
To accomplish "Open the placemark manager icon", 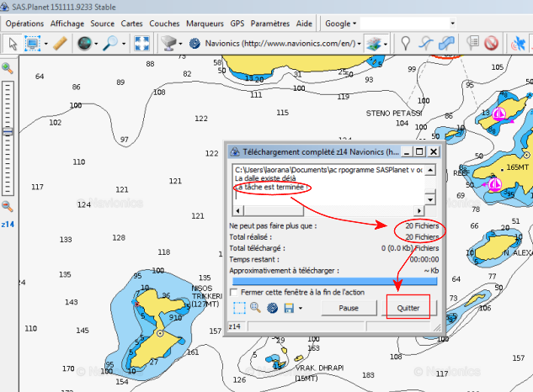I will (x=472, y=43).
